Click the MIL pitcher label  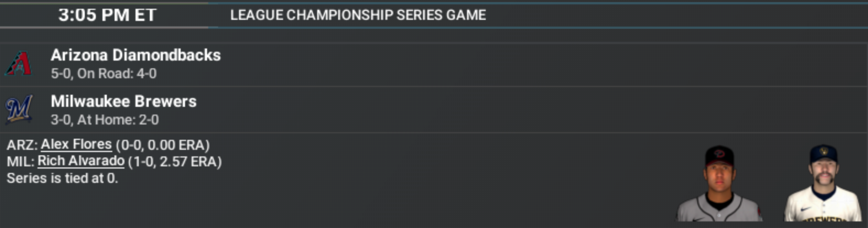coord(20,161)
